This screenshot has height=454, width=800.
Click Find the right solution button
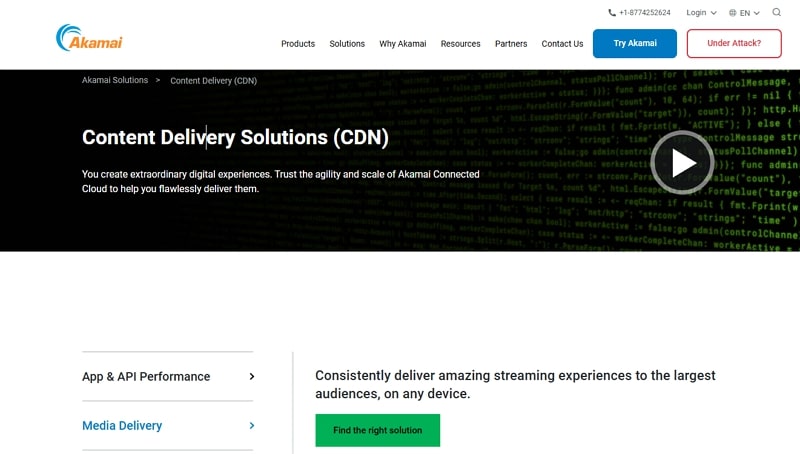pyautogui.click(x=378, y=430)
